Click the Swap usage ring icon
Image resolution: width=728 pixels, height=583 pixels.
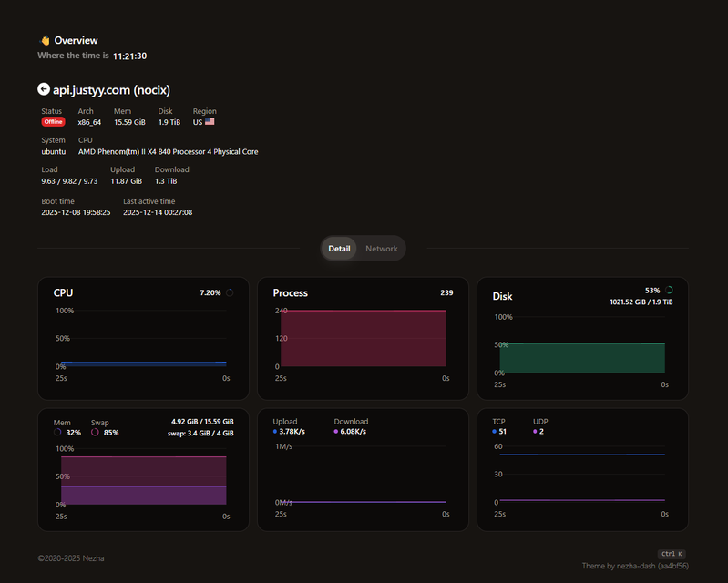tap(95, 433)
